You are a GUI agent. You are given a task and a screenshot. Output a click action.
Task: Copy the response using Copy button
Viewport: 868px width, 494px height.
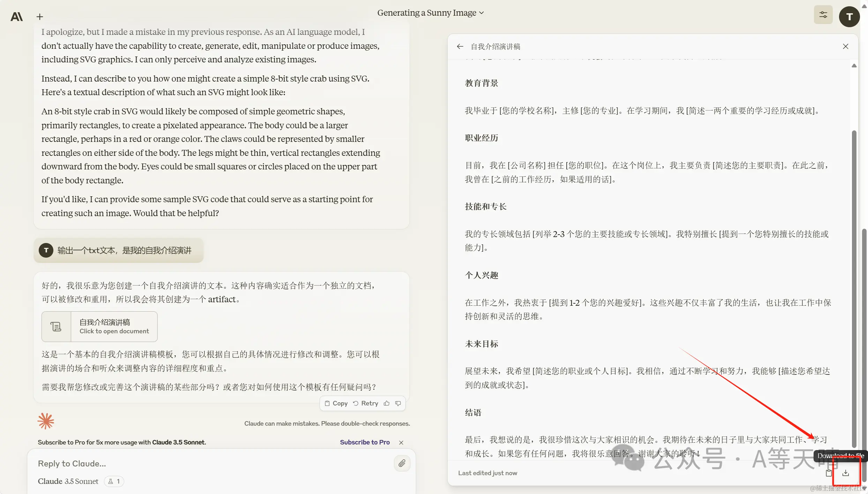click(x=336, y=403)
